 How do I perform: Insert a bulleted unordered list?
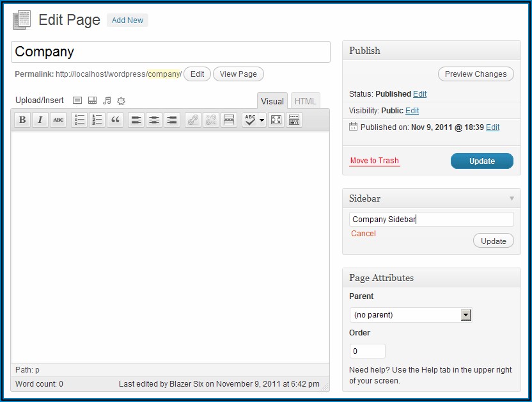[x=79, y=120]
